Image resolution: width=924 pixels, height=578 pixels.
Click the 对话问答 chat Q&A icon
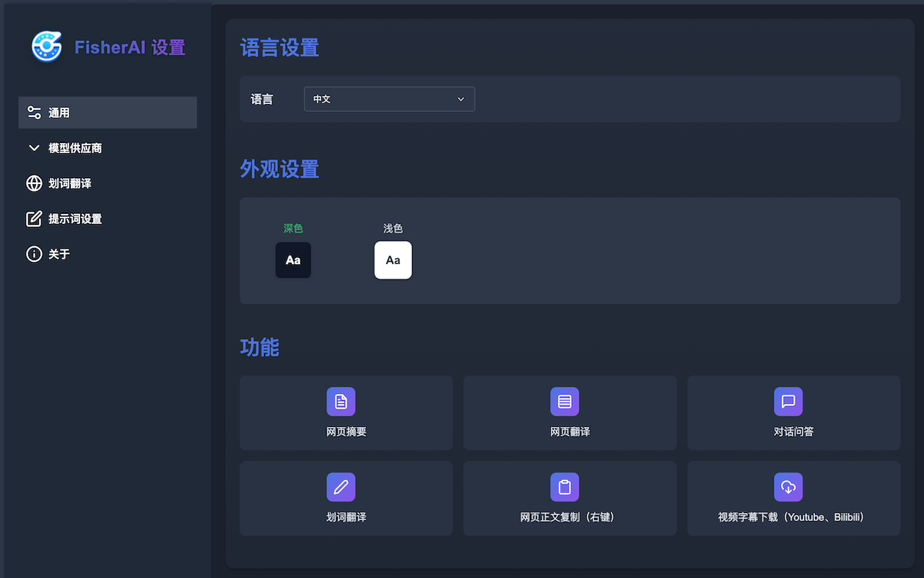coord(788,402)
